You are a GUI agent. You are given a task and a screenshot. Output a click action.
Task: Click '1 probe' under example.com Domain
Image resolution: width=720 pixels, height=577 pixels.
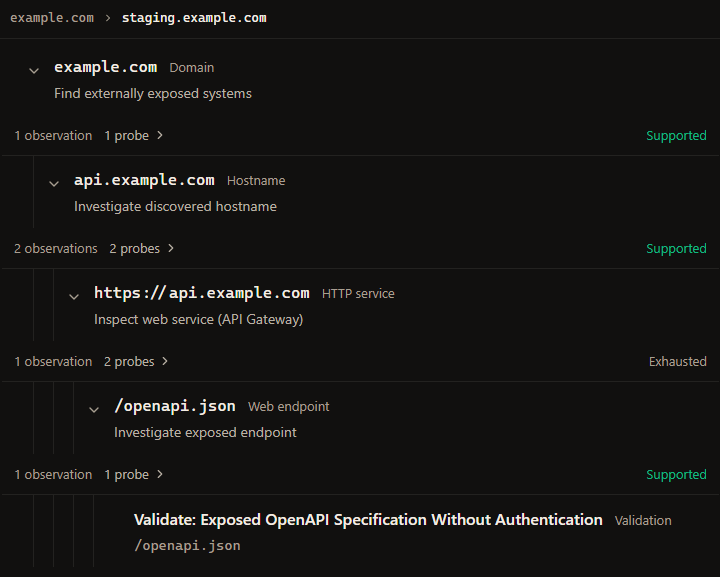tap(127, 135)
